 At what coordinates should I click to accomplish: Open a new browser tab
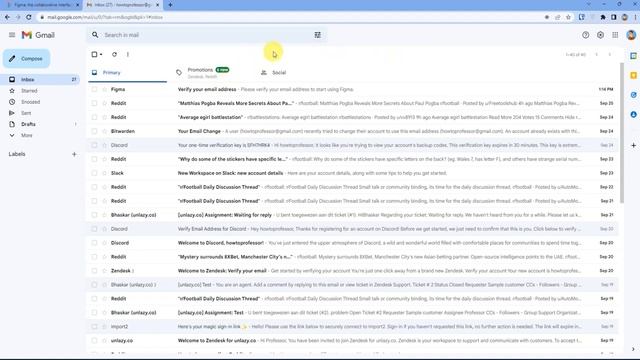[170, 5]
